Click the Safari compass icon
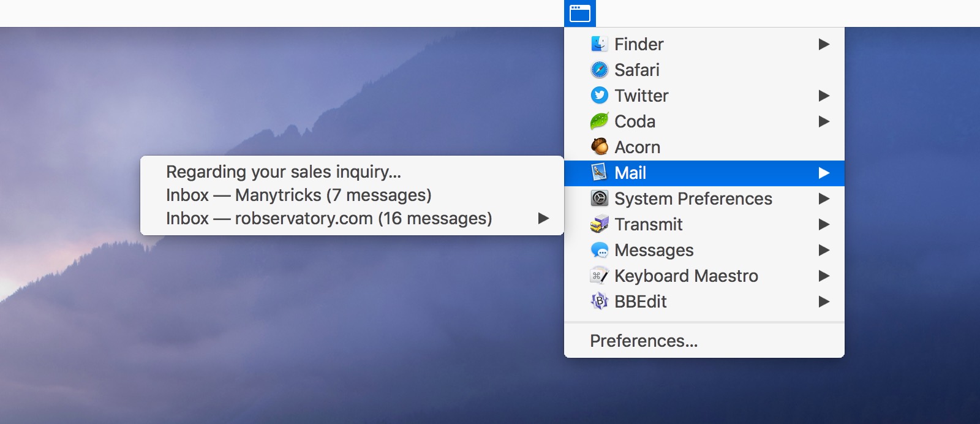The width and height of the screenshot is (980, 424). (599, 70)
